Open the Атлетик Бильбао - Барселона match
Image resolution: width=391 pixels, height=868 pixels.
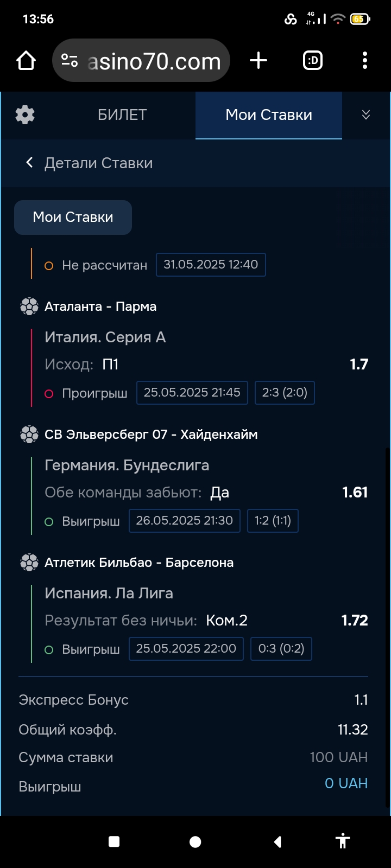click(x=139, y=563)
